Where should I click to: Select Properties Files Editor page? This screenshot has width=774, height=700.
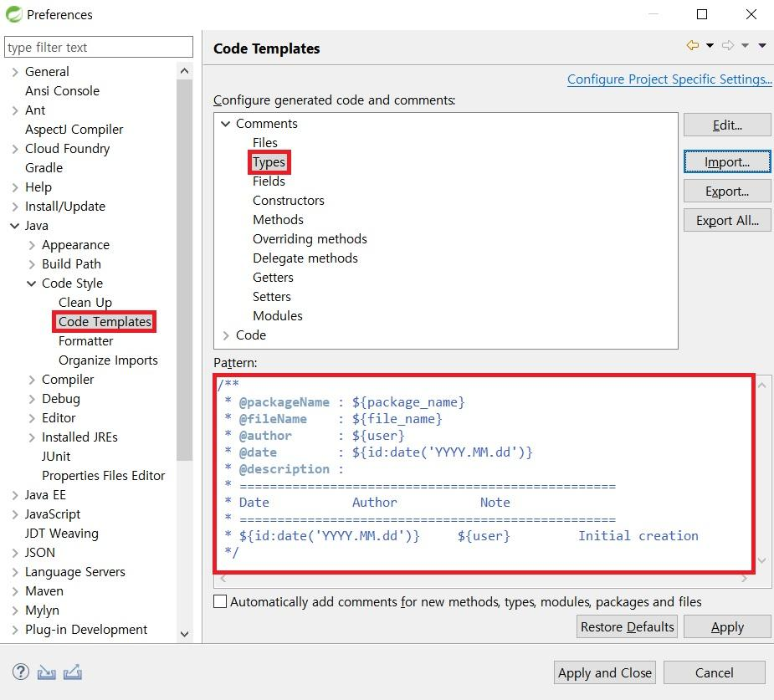[103, 476]
